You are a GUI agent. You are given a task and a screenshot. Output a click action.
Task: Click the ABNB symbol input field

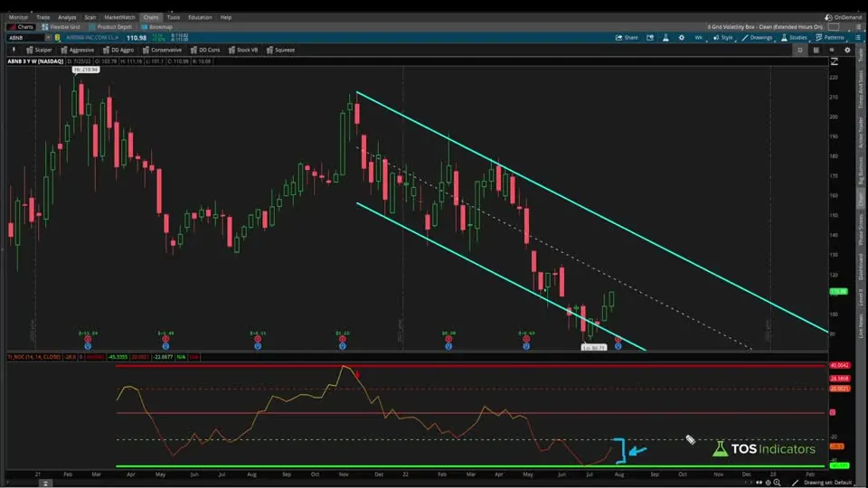[25, 38]
